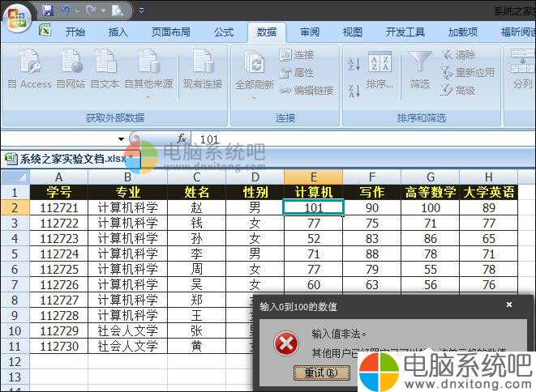Screen dimensions: 536x392
Task: Expand the quick access toolbar customize arrow
Action: coord(142,11)
